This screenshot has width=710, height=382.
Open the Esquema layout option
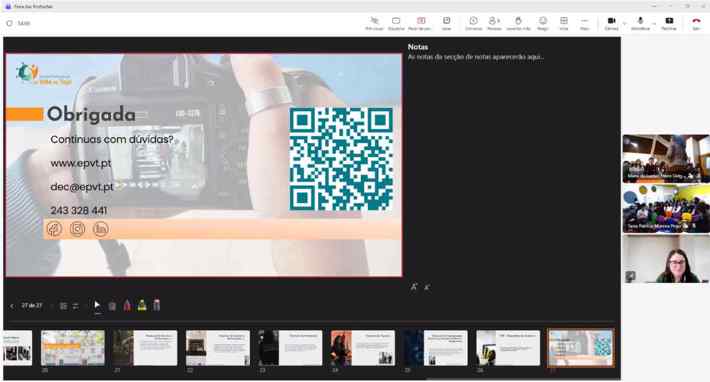396,23
